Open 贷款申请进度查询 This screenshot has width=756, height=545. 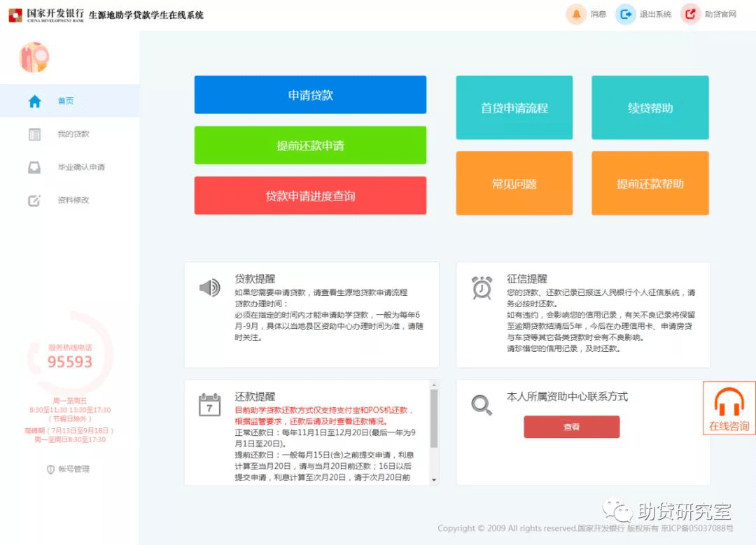pyautogui.click(x=310, y=196)
